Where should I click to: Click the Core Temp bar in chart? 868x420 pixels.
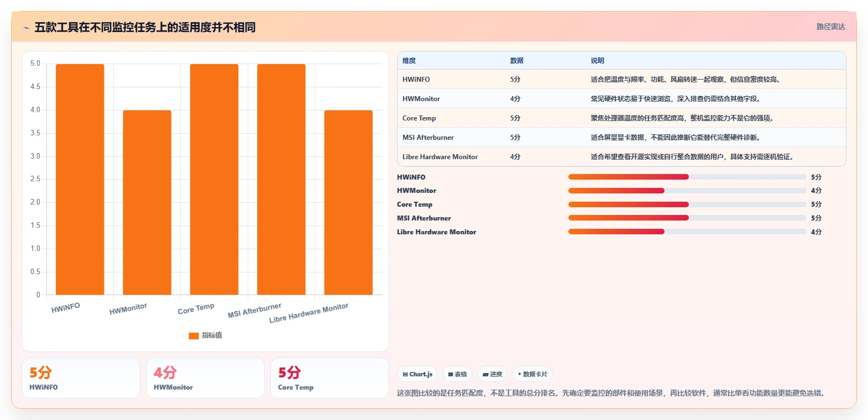[214, 179]
